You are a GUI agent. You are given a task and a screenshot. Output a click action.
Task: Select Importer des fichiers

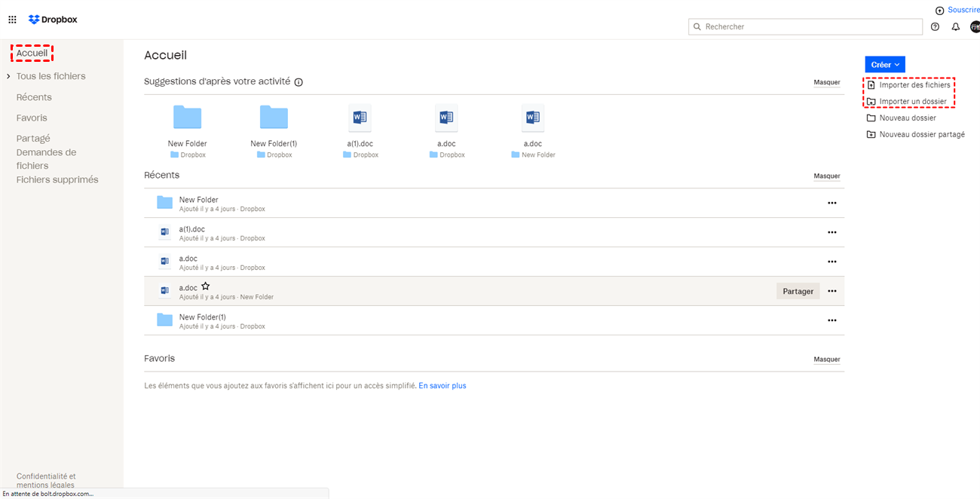coord(914,85)
